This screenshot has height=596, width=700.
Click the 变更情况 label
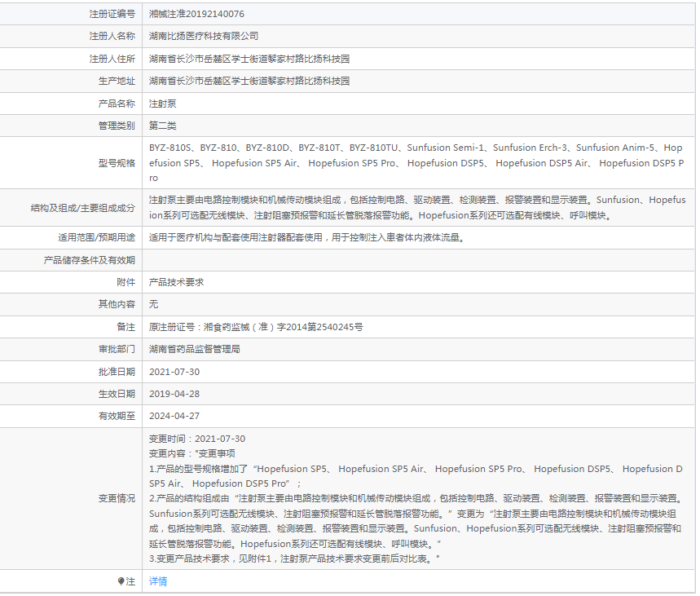coord(117,499)
